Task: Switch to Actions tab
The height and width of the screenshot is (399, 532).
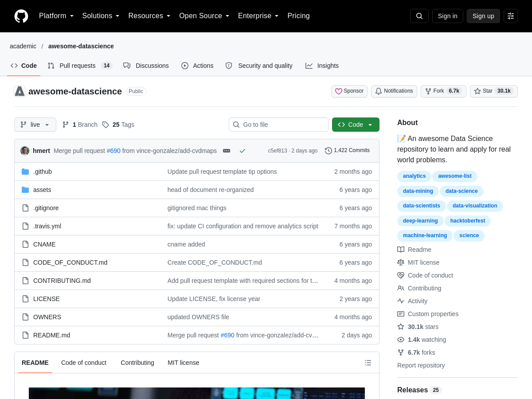Action: point(197,66)
